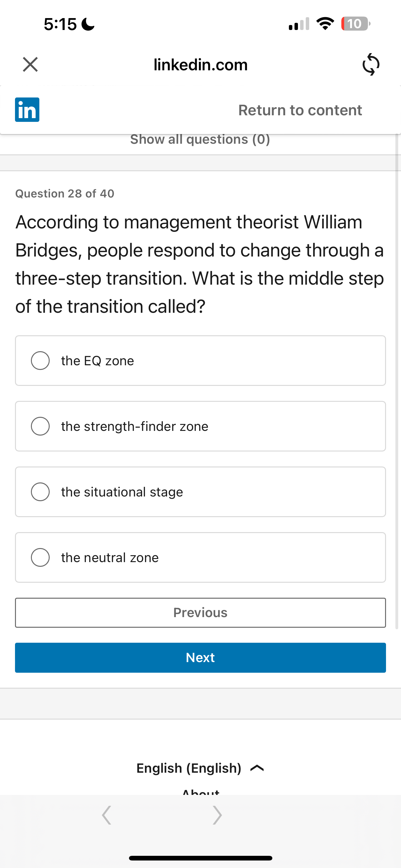This screenshot has height=868, width=401.
Task: Select "the neutral zone" answer option
Action: coord(40,558)
